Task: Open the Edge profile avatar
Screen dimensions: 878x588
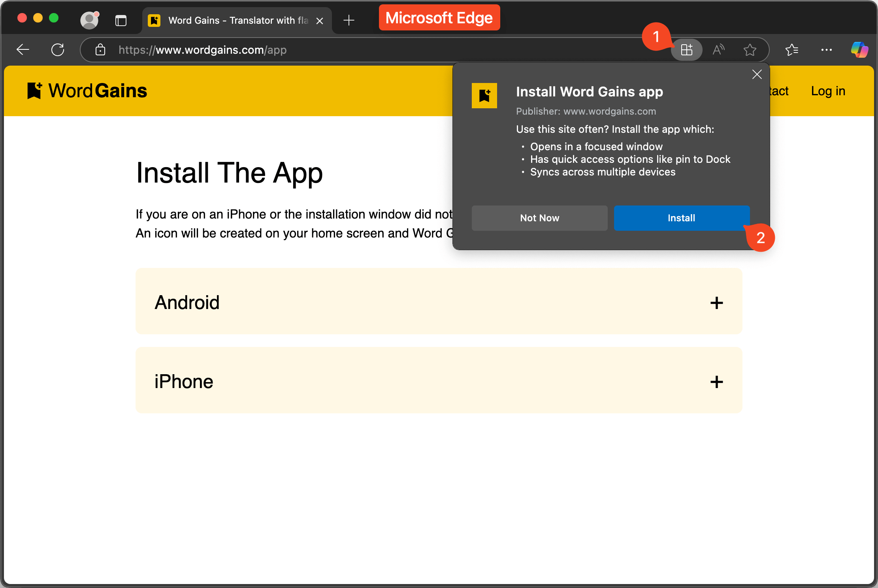Action: [x=90, y=20]
